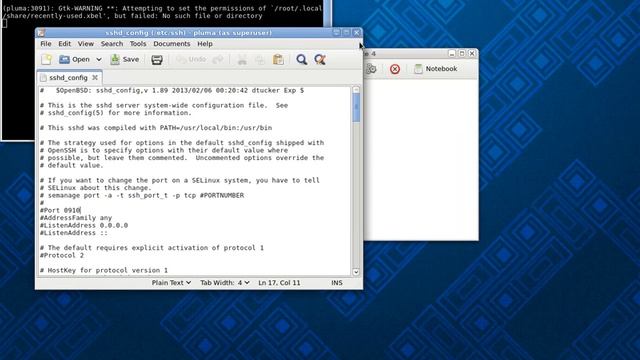Image resolution: width=640 pixels, height=360 pixels.
Task: Click the editor scrollbar up arrow
Action: [356, 90]
